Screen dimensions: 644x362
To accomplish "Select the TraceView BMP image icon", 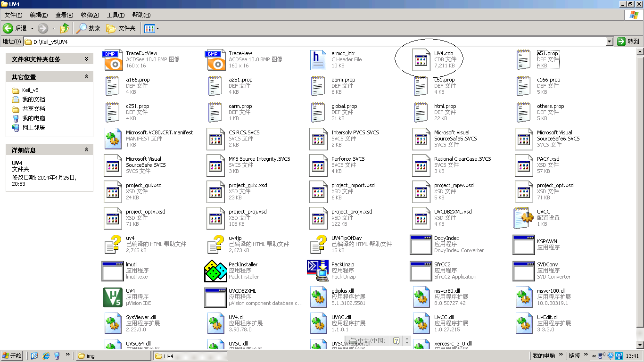I will [215, 60].
